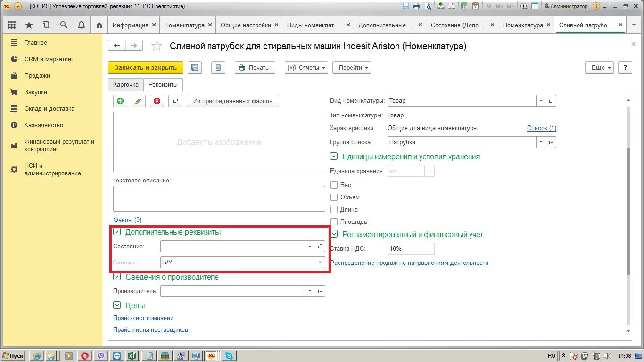This screenshot has height=362, width=644.
Task: Open the Продажи section in sidebar
Action: (x=37, y=75)
